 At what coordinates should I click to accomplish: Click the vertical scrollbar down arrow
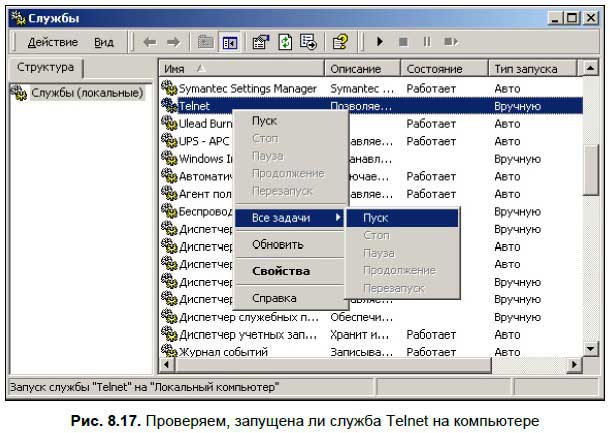[x=592, y=348]
